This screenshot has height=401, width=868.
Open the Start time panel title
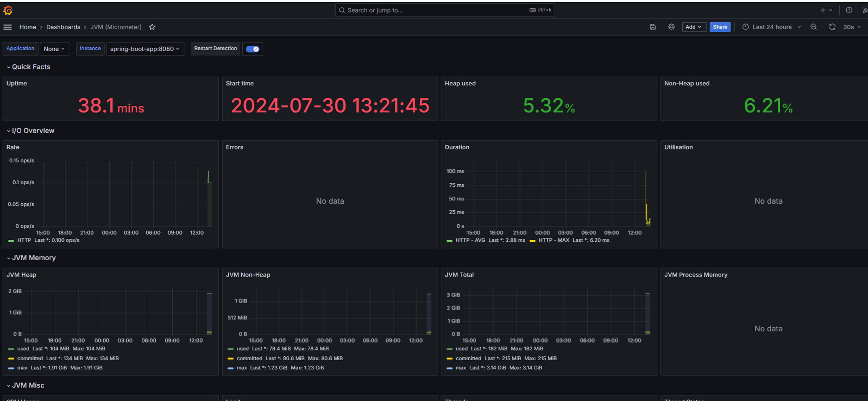pyautogui.click(x=240, y=83)
